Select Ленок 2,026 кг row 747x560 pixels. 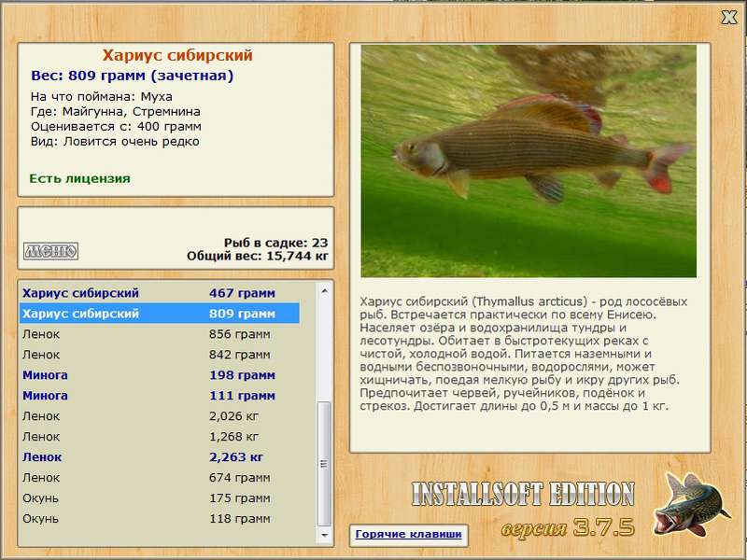coord(159,415)
